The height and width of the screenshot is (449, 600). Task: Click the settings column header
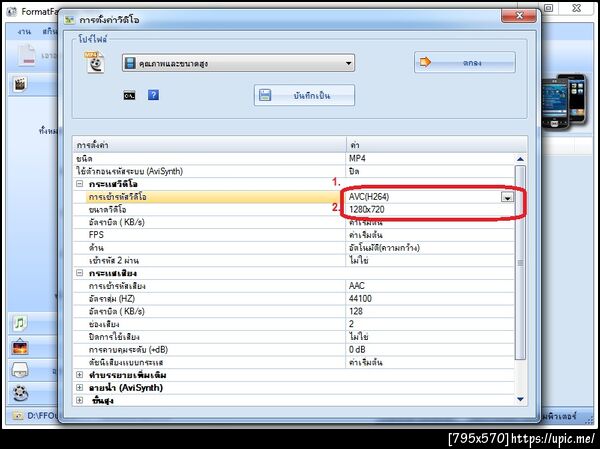[209, 145]
